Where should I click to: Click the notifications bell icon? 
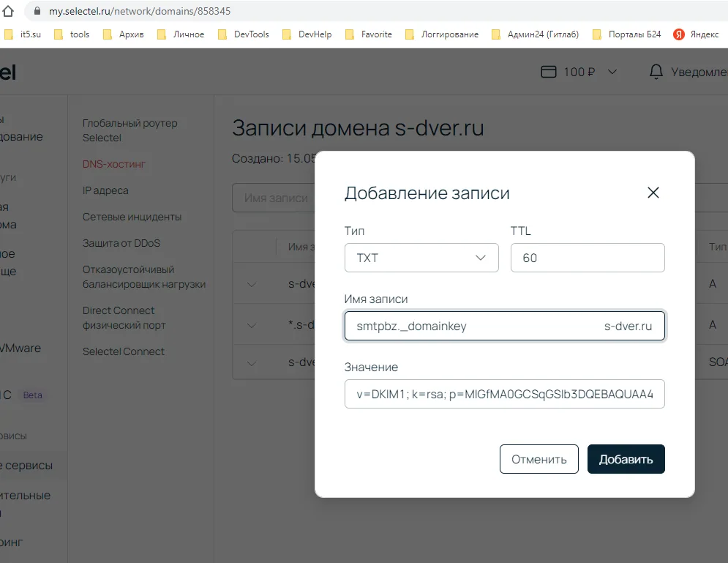(656, 72)
